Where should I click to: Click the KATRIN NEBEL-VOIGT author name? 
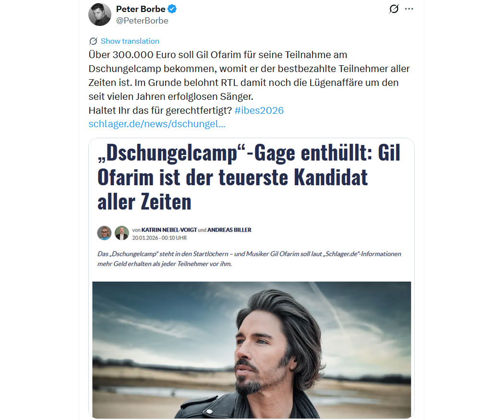[169, 230]
